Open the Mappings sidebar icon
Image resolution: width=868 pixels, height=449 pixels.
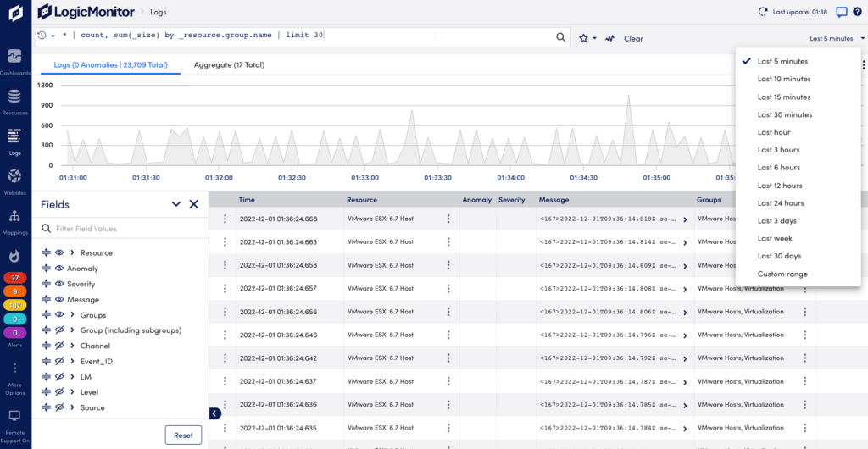coord(15,222)
